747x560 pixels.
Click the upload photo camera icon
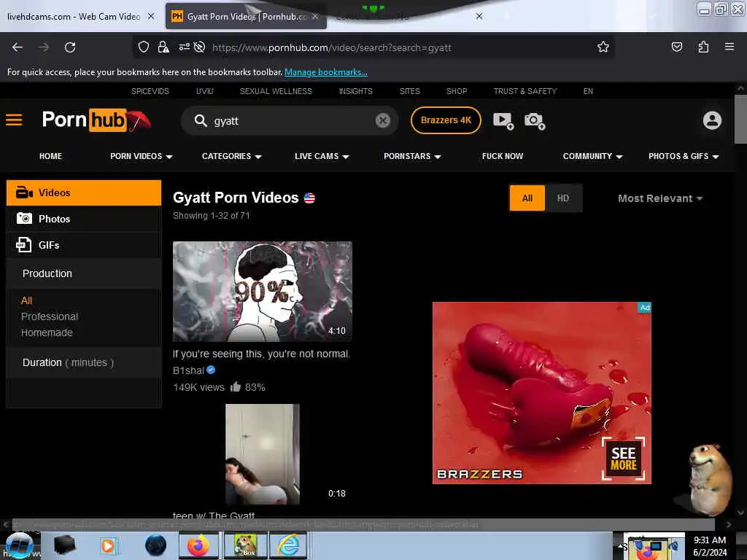coord(535,121)
